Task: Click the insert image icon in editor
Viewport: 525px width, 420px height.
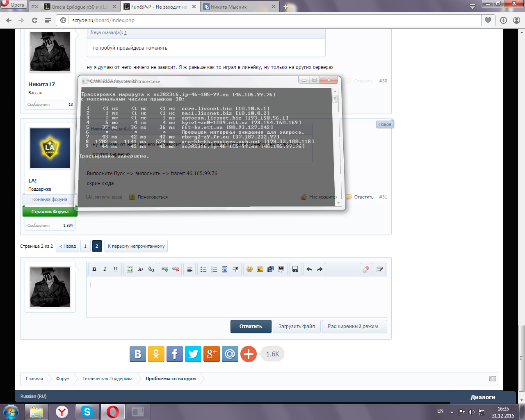Action: (x=260, y=269)
